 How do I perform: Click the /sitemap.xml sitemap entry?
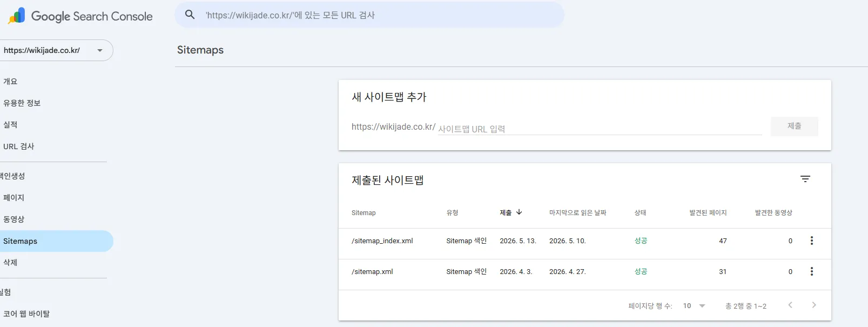click(x=372, y=272)
